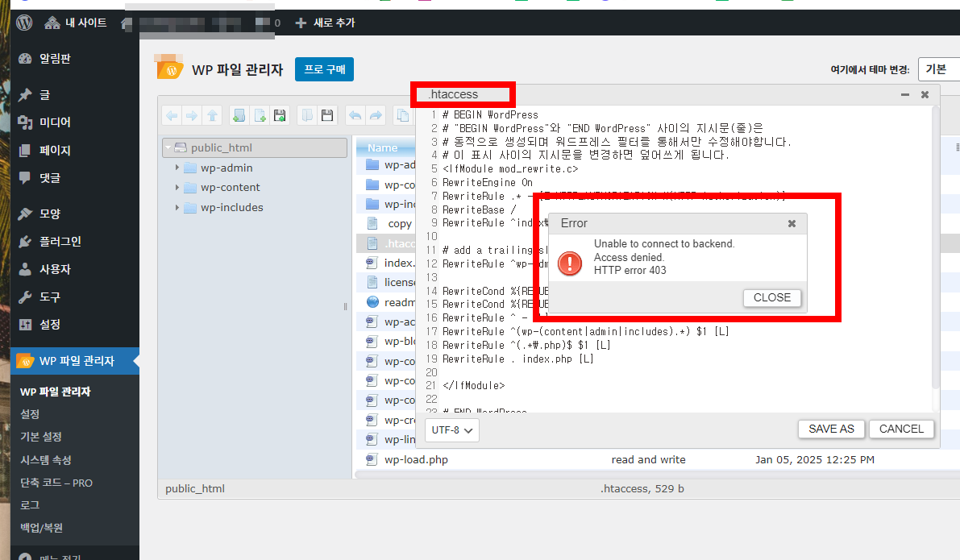Open 로그 submenu item
The image size is (960, 560).
point(30,505)
